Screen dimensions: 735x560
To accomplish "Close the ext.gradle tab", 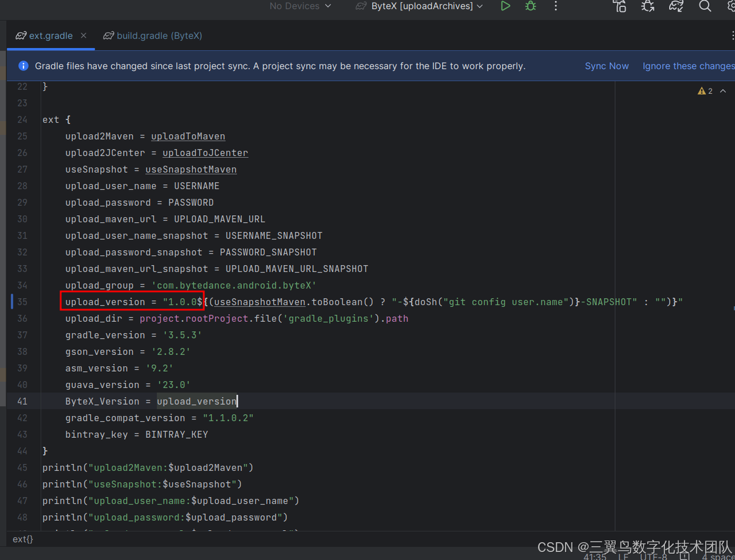I will coord(83,35).
